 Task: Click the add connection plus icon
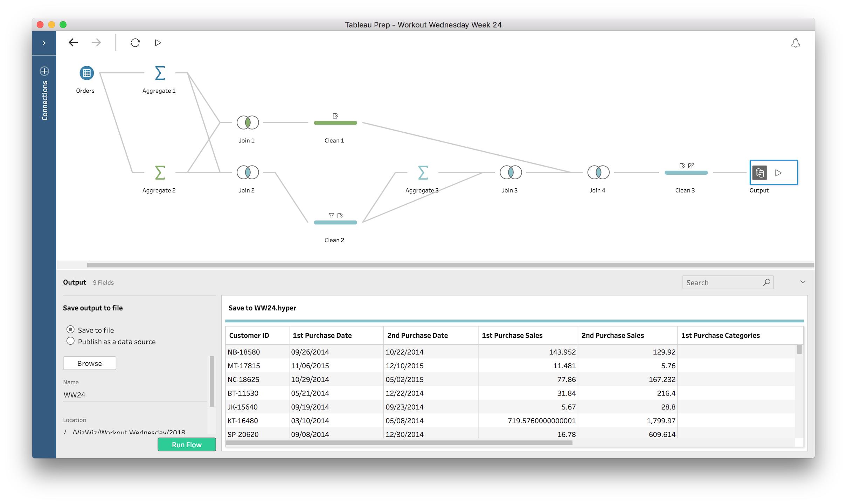point(44,71)
